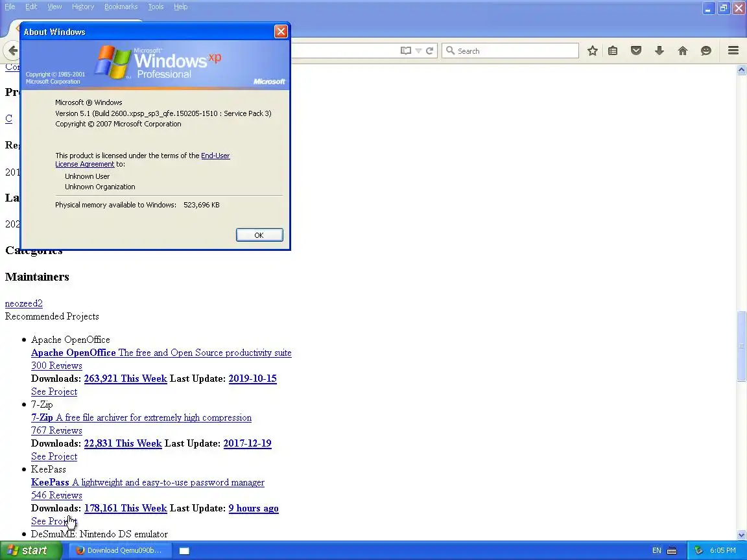
Task: Open the Windows start button
Action: [30, 550]
